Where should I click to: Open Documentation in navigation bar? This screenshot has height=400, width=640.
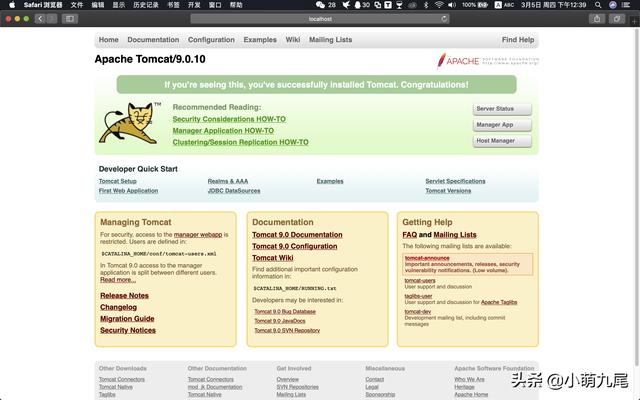[x=153, y=40]
